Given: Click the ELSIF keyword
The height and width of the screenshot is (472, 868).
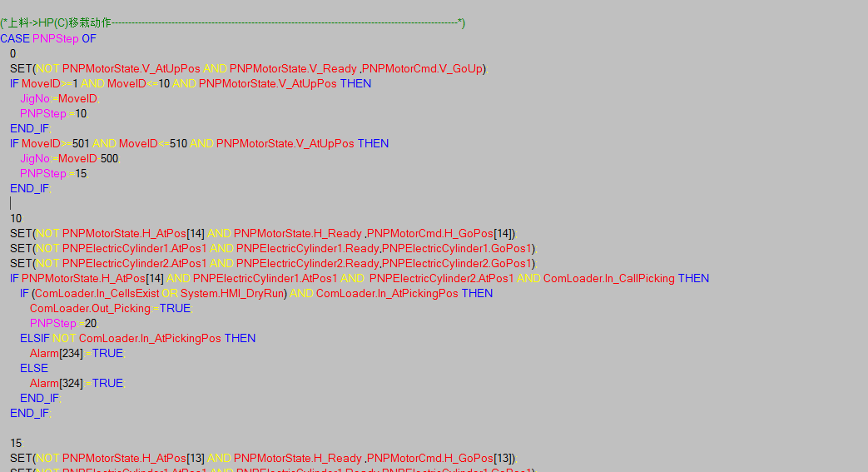Looking at the screenshot, I should click(x=34, y=338).
